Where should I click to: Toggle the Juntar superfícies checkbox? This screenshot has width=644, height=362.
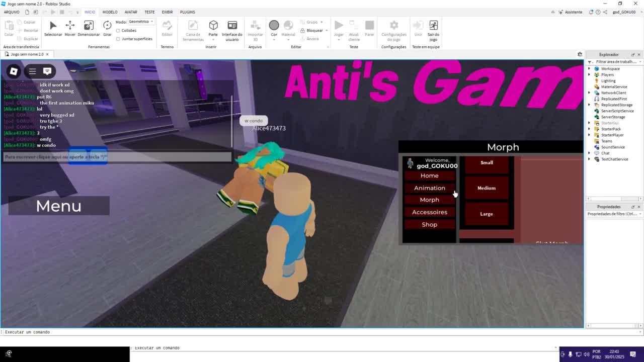pyautogui.click(x=118, y=39)
